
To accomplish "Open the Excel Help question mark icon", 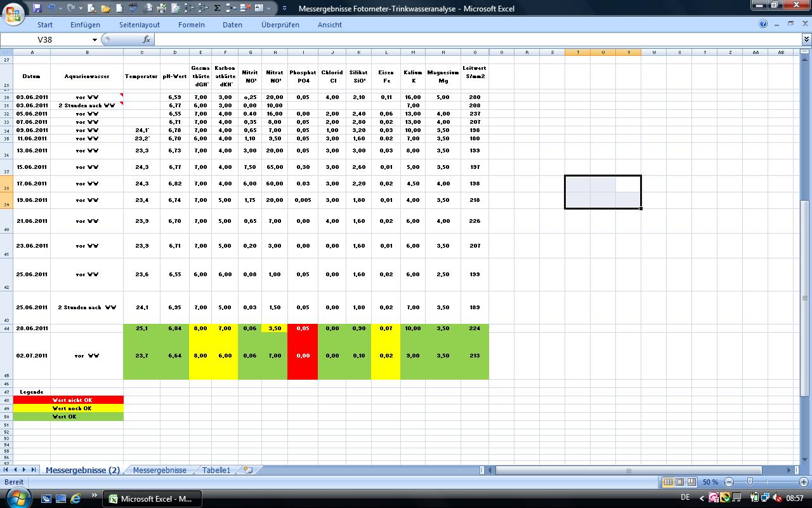I will (763, 24).
